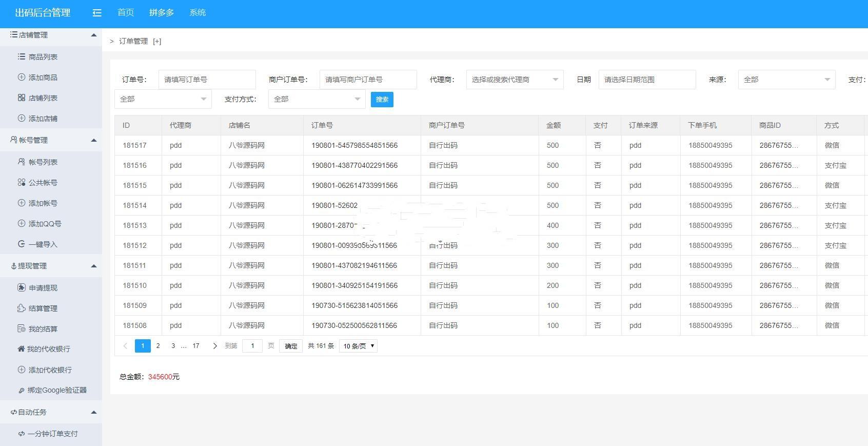Viewport: 868px width, 446px height.
Task: Open 店铺列表 in the sidebar
Action: click(x=43, y=98)
